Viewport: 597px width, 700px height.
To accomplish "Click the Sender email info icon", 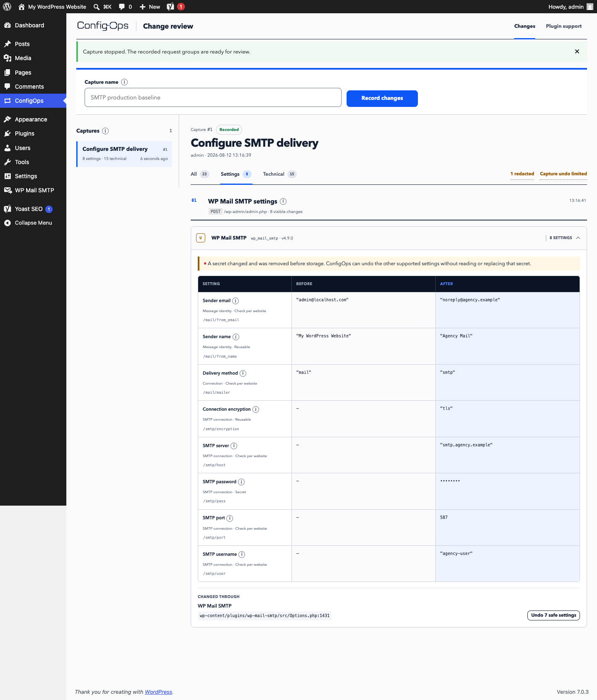I will pos(235,301).
